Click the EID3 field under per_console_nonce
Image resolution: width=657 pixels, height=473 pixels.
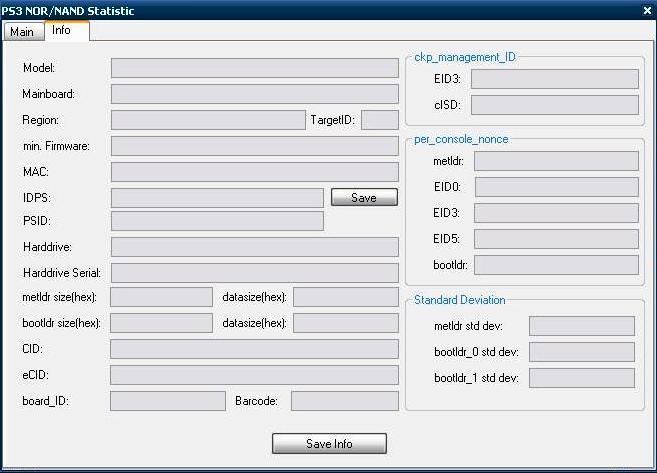pyautogui.click(x=556, y=213)
